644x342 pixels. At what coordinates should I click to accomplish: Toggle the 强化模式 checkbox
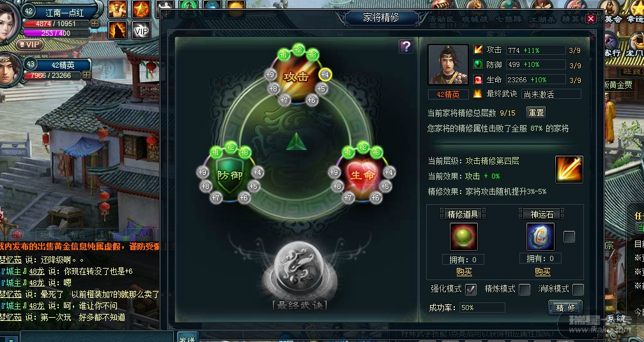click(x=471, y=290)
